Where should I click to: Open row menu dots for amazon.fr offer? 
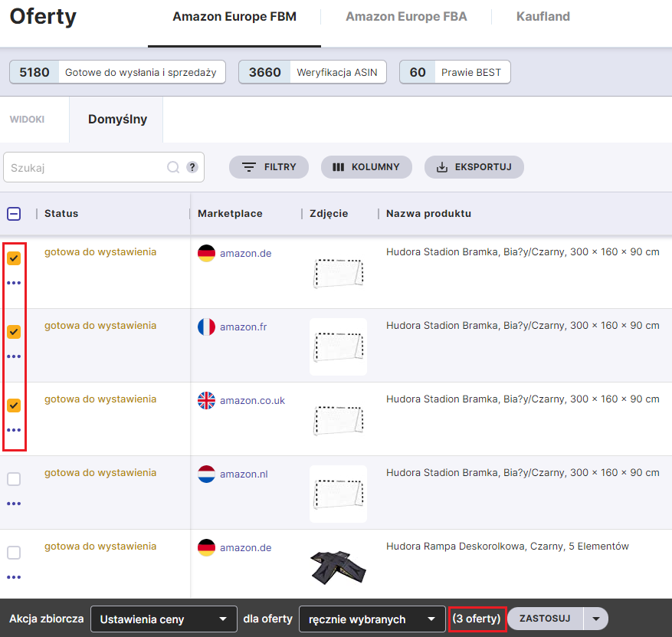(x=14, y=356)
